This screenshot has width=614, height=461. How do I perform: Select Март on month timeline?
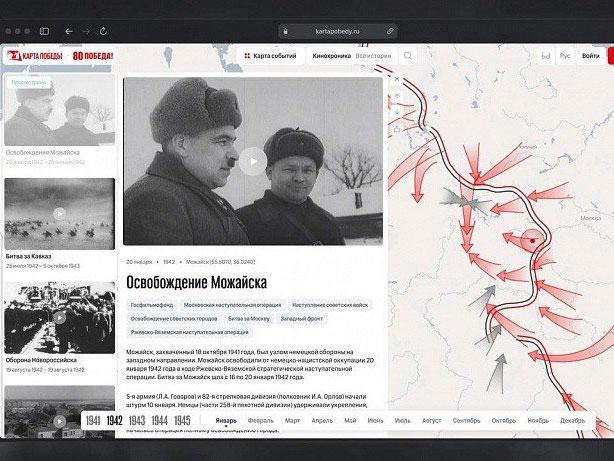click(x=292, y=421)
